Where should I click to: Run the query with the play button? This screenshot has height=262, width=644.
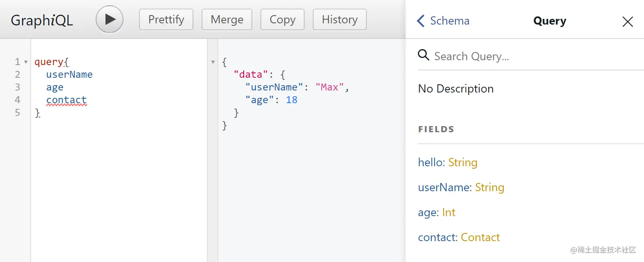110,19
